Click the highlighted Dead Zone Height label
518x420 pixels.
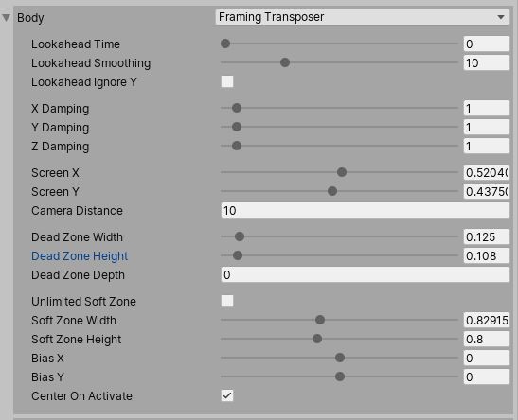coord(80,256)
